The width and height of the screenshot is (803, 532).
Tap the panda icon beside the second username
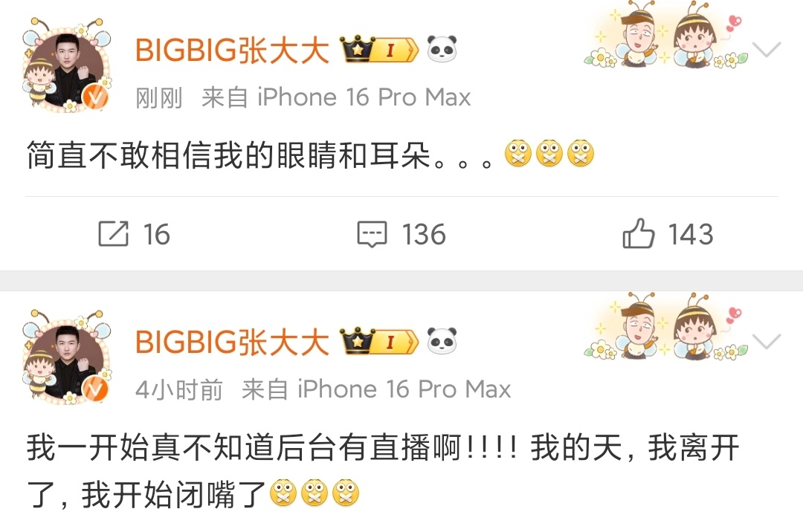(442, 341)
